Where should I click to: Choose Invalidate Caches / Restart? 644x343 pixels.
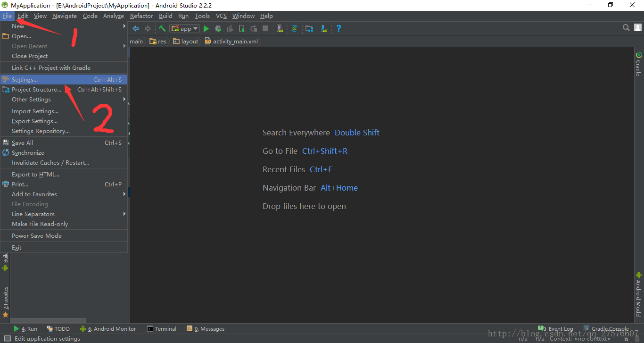[64, 162]
